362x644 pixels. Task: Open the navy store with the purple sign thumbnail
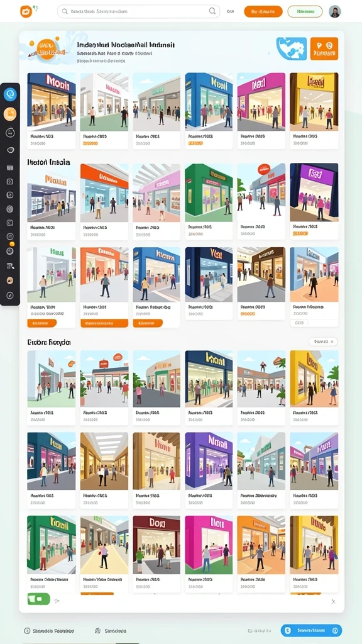click(314, 192)
